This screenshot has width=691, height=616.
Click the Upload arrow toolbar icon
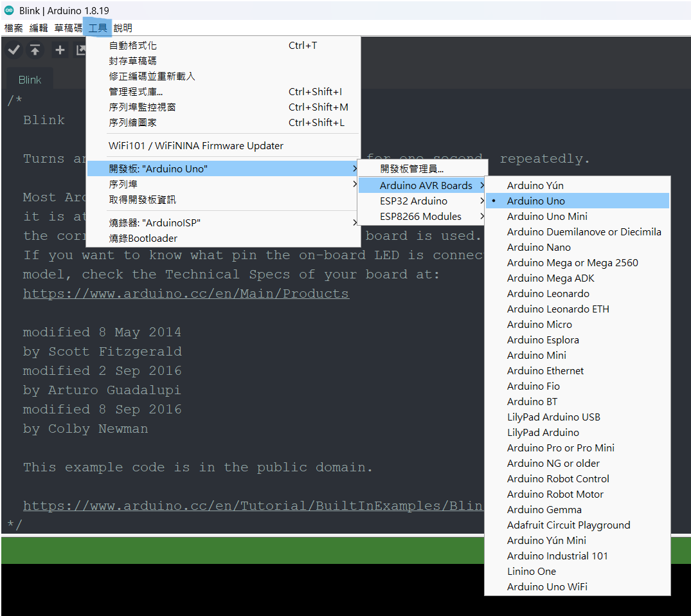coord(35,50)
